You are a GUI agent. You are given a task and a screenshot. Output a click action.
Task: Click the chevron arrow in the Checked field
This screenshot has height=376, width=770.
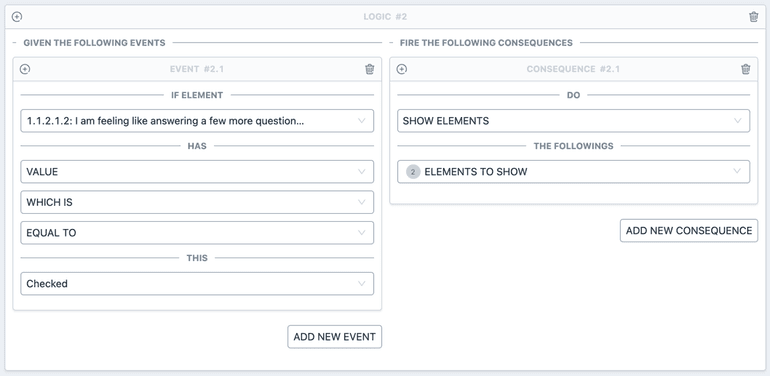(x=362, y=284)
